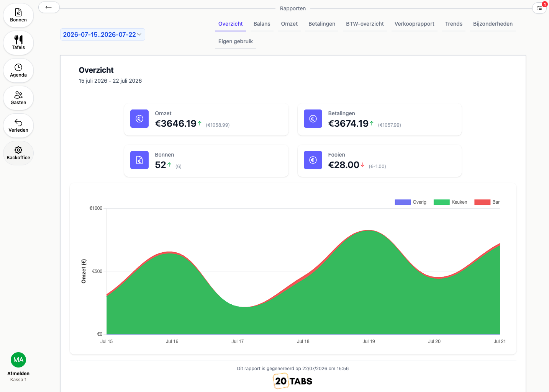The height and width of the screenshot is (392, 549).
Task: Toggle the Overig legend color swatch
Action: (x=403, y=202)
